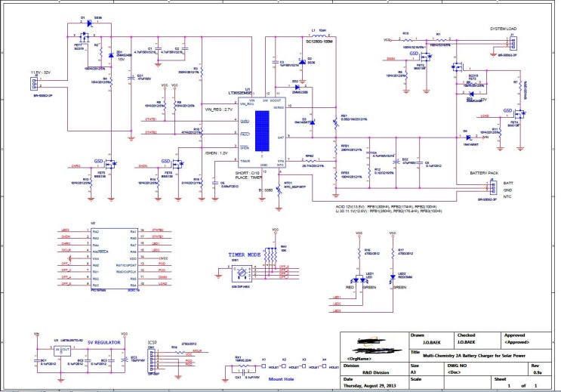Image resolution: width=561 pixels, height=392 pixels.
Task: Click the RX1 resistor near mount holes
Action: tap(242, 366)
